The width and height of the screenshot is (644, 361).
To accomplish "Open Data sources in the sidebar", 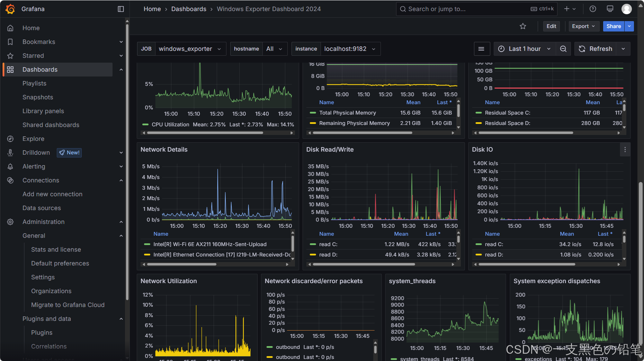I will [42, 208].
